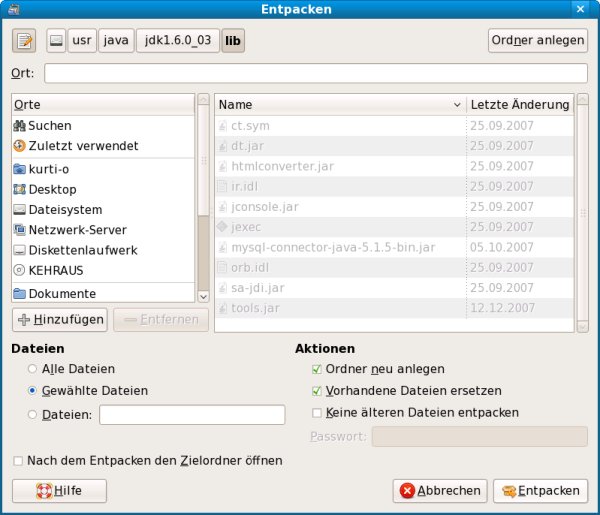Select the Suchen search icon in Orte

pyautogui.click(x=20, y=126)
